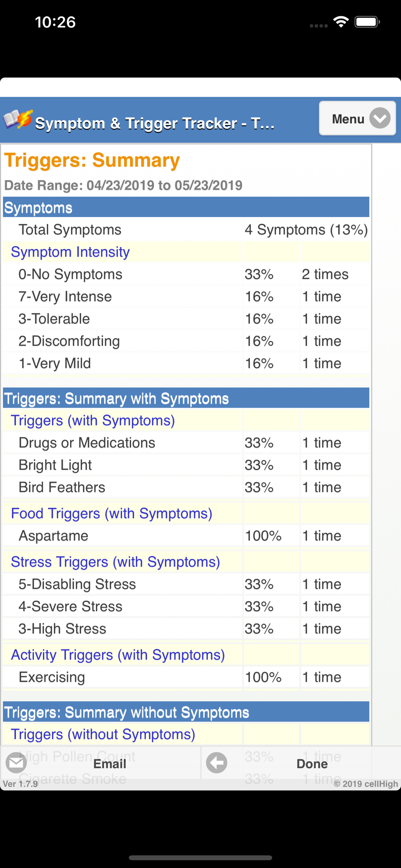Tap the Symptom & Trigger Tracker title
The height and width of the screenshot is (868, 401).
[154, 123]
